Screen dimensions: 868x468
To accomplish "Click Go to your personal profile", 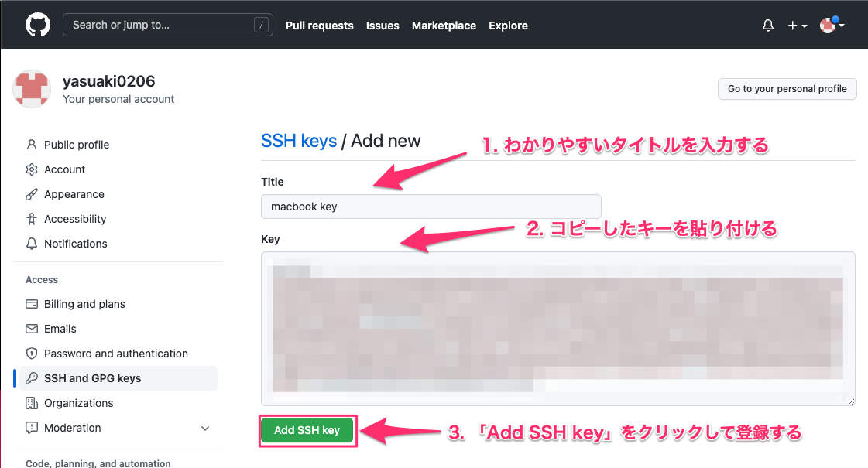I will pos(787,89).
